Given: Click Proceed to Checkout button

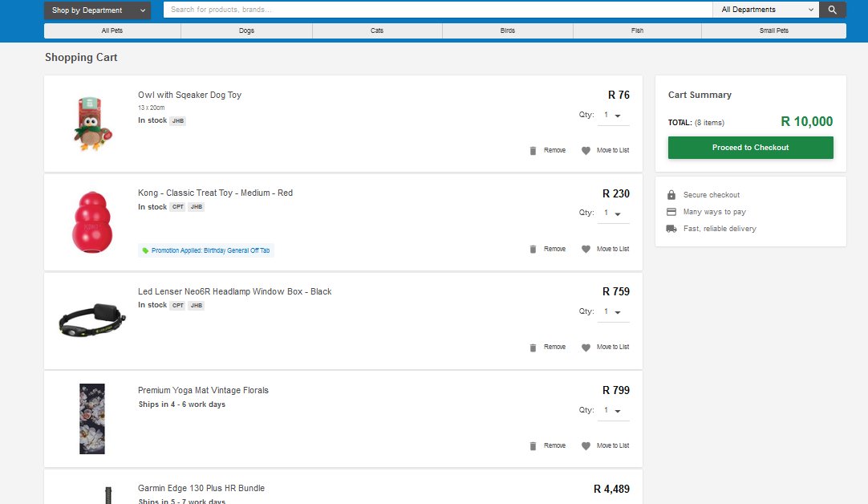Looking at the screenshot, I should pos(751,148).
